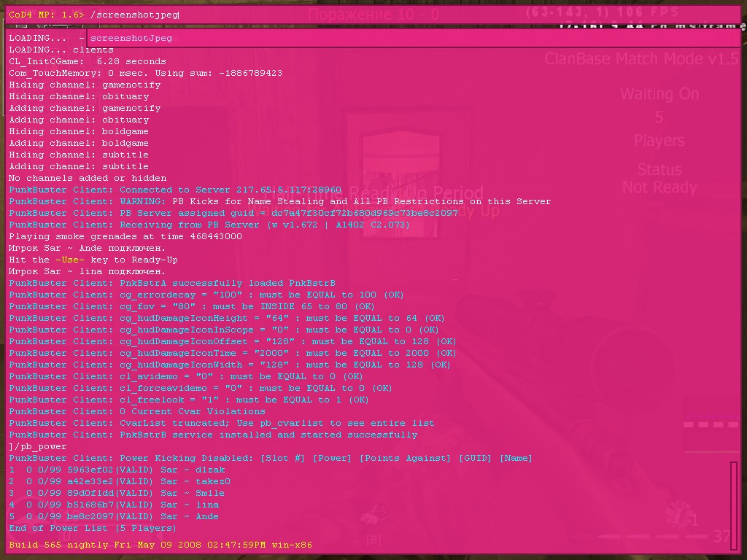
Task: Click the 'Build 565 nightly' version text
Action: [x=160, y=545]
